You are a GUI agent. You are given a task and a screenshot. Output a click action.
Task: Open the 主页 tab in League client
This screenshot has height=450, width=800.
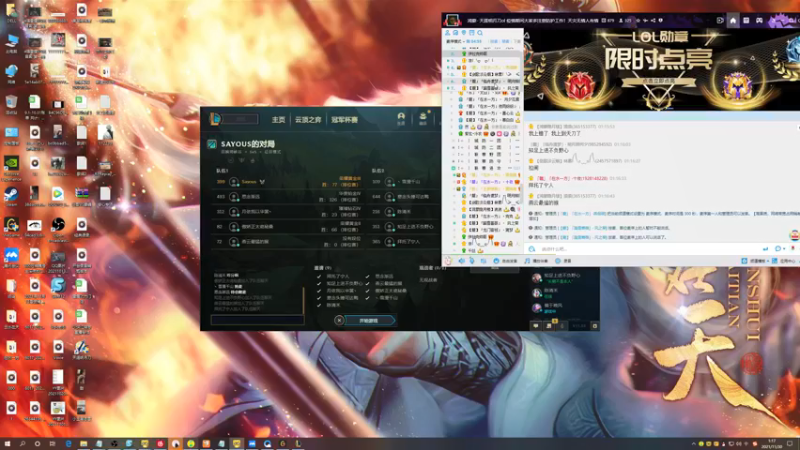point(278,120)
